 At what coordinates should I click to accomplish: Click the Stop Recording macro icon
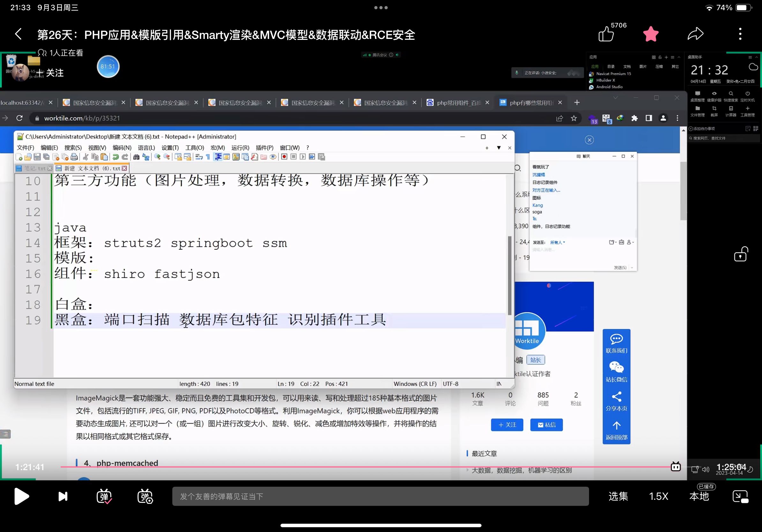(x=293, y=157)
